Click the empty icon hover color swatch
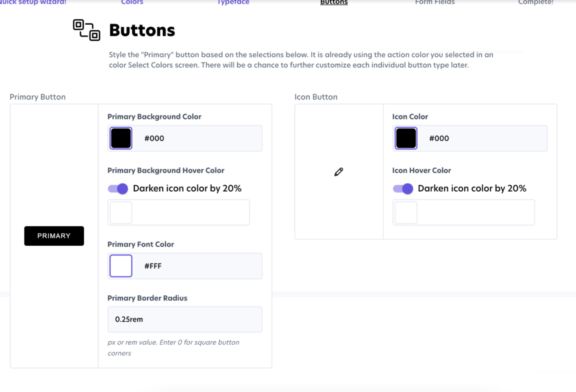 click(x=406, y=212)
